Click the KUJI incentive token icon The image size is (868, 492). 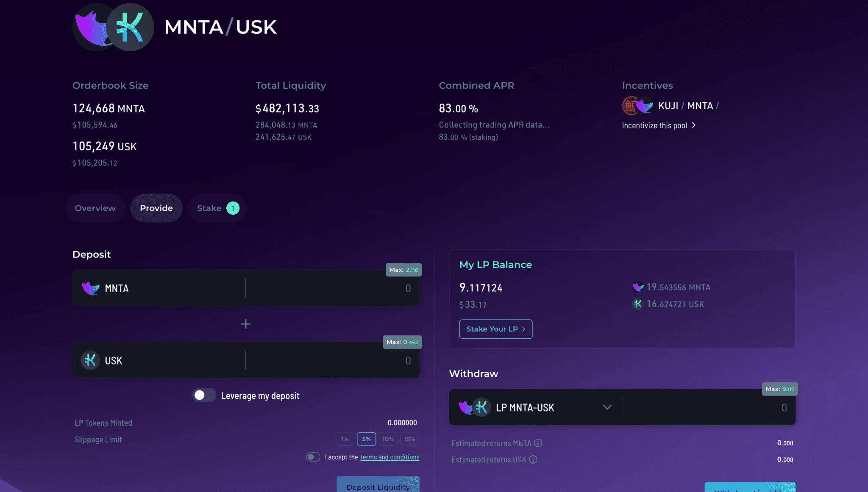click(x=629, y=106)
